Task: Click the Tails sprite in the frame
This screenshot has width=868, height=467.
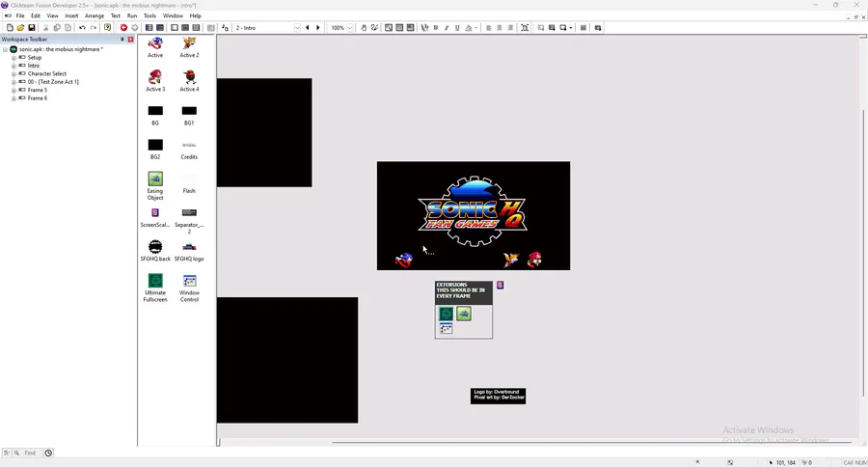Action: pyautogui.click(x=511, y=259)
